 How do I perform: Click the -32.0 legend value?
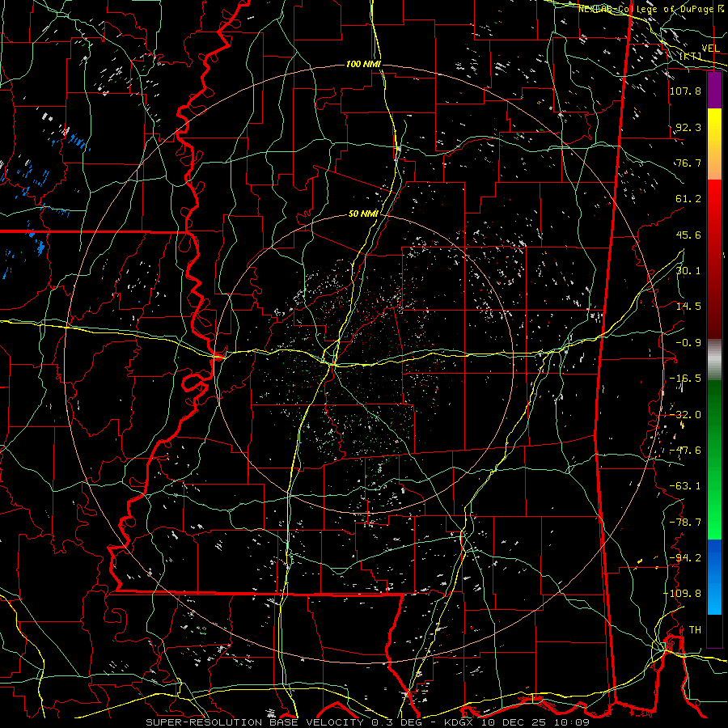click(686, 415)
